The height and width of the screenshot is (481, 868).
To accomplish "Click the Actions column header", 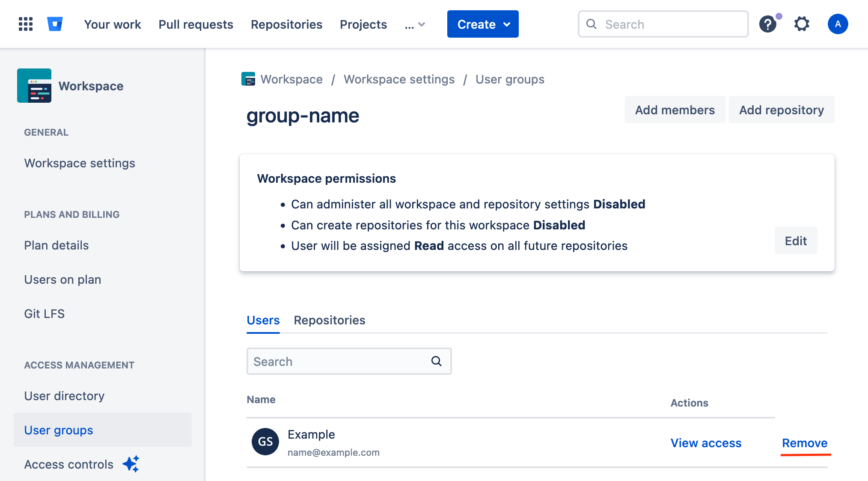I will [689, 403].
